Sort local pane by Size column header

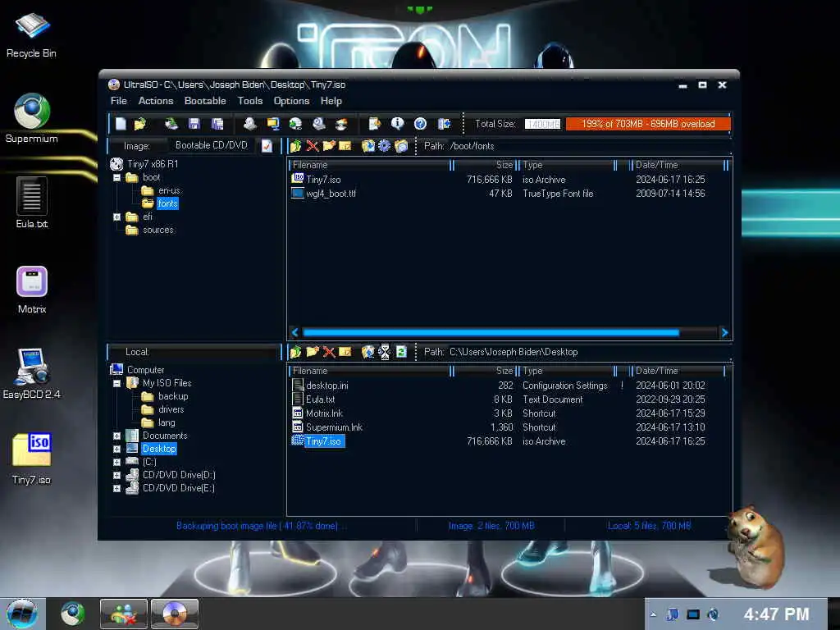(x=484, y=371)
